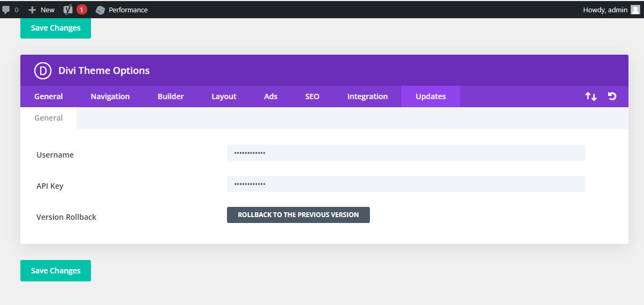Click the Divi Theme Options heading
The height and width of the screenshot is (305, 644).
(104, 71)
